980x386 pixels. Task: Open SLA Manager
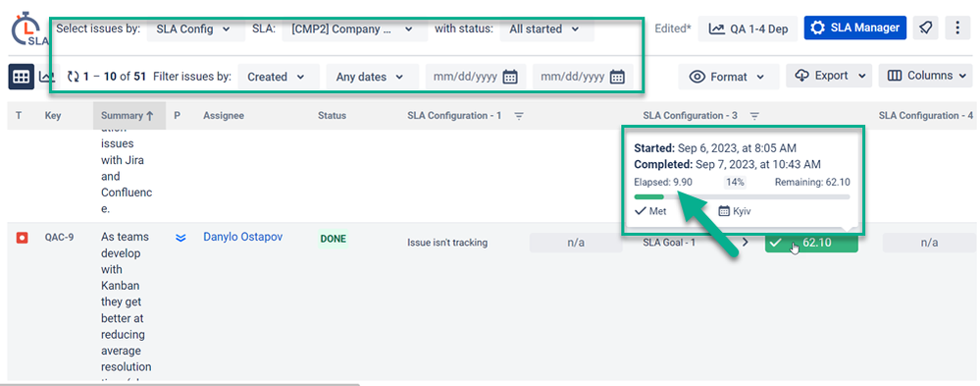[854, 28]
